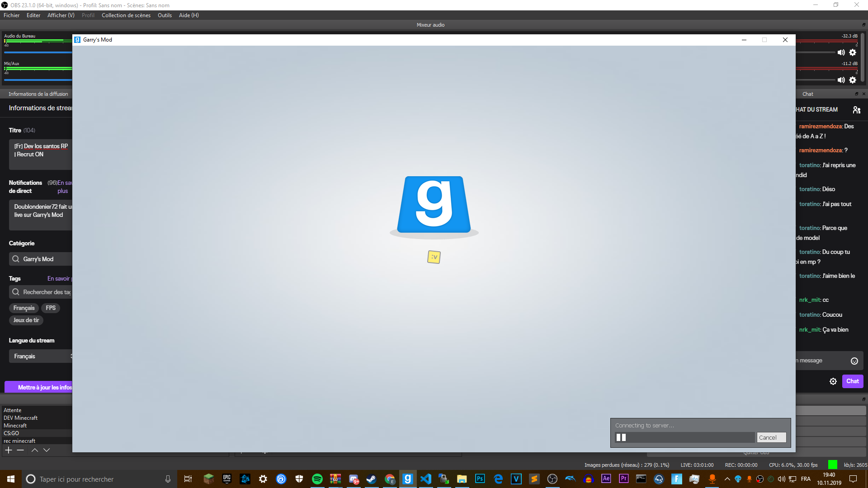
Task: Open Premiere Pro from taskbar
Action: point(624,479)
